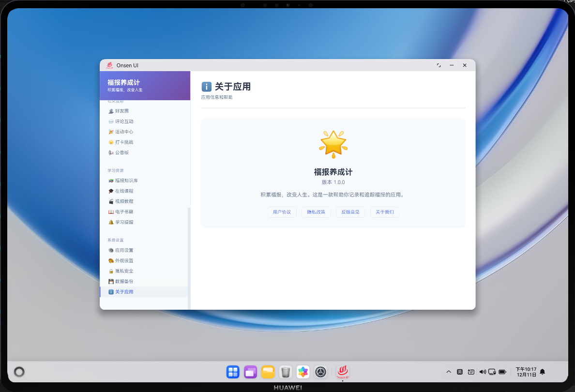This screenshot has width=575, height=392.
Task: Open 学习提醒 reminders
Action: pos(124,222)
